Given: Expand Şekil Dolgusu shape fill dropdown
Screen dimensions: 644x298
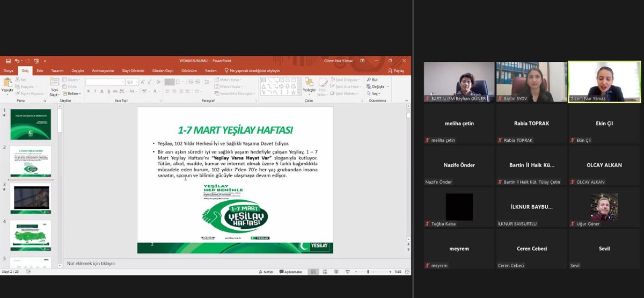Looking at the screenshot, I should pyautogui.click(x=346, y=79).
